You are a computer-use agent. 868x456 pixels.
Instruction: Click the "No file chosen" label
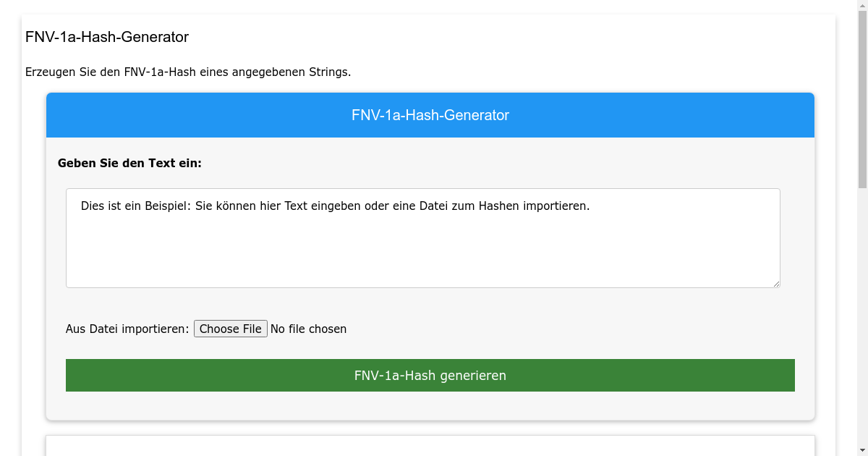(308, 329)
